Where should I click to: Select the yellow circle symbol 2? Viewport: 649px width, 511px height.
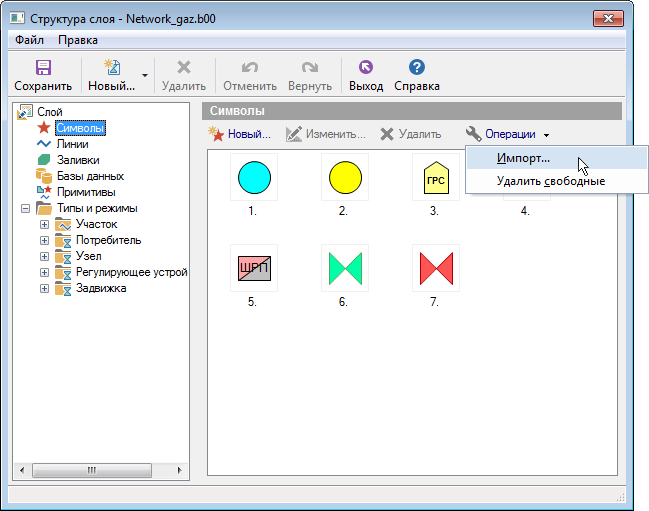click(x=345, y=178)
